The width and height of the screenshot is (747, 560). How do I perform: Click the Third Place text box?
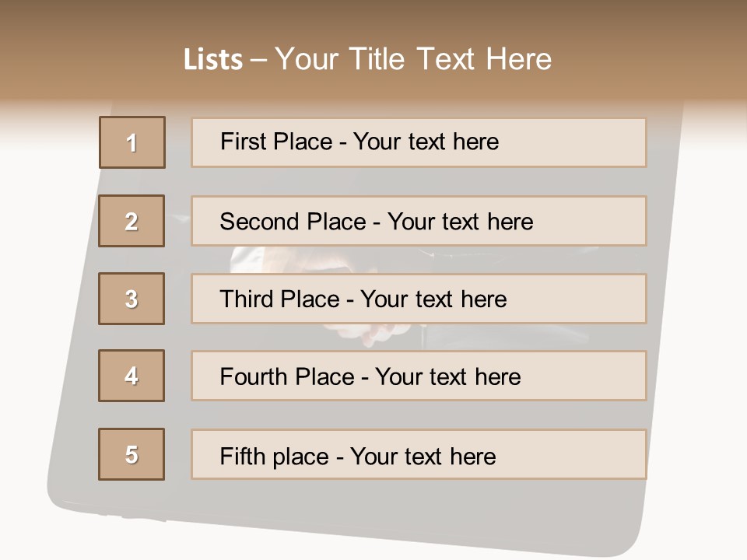point(419,299)
